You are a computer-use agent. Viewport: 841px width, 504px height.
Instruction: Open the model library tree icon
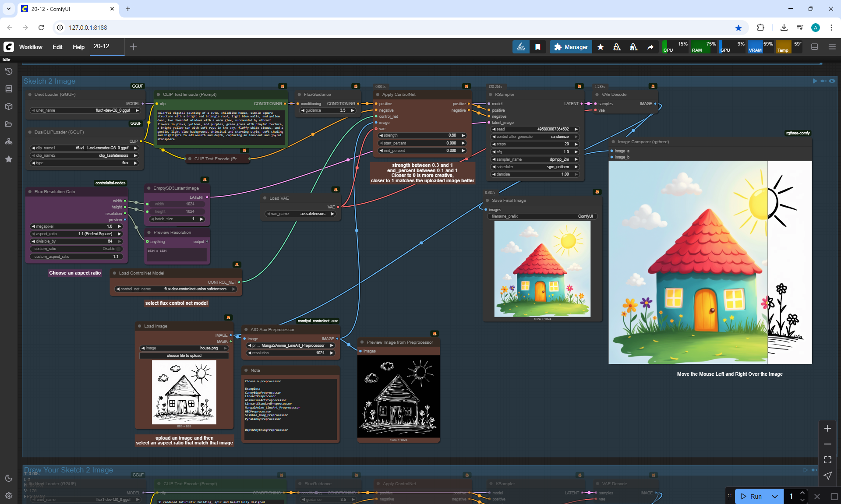[9, 141]
